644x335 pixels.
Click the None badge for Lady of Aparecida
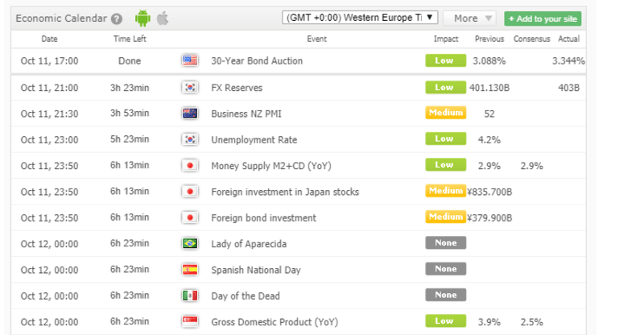click(446, 243)
